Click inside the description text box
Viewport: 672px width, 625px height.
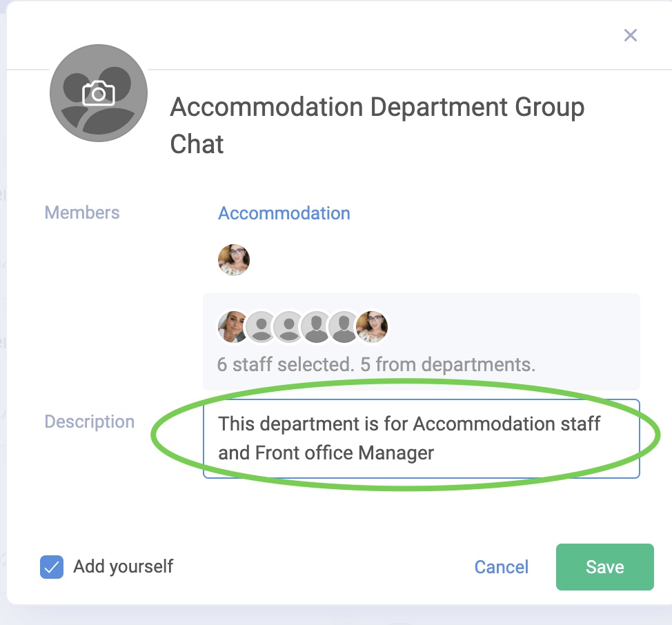tap(421, 439)
